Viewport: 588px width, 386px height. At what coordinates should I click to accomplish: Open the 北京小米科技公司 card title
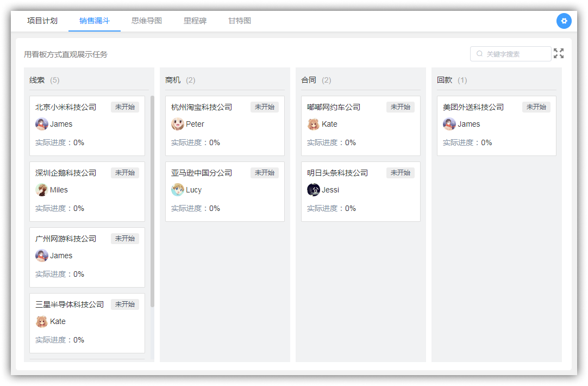66,107
